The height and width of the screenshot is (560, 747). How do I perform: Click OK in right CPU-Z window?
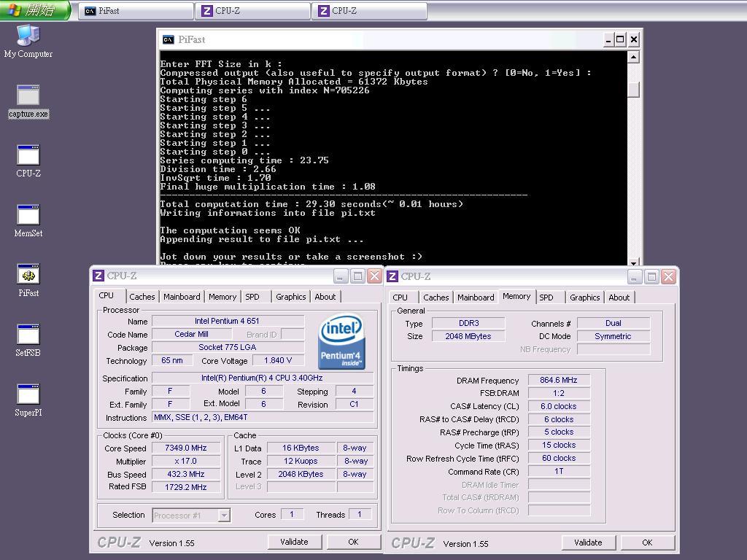click(x=648, y=542)
